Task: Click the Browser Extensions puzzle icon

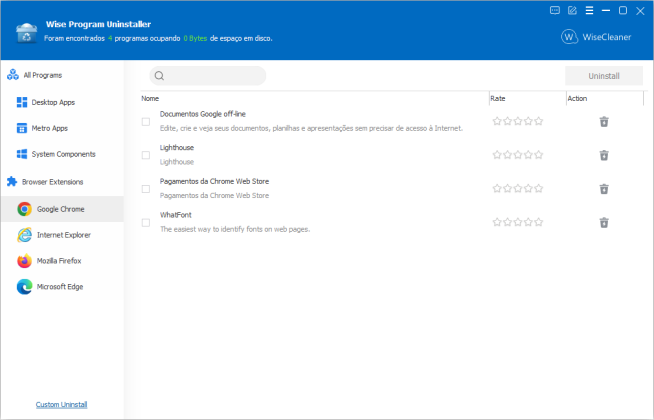Action: (x=12, y=181)
